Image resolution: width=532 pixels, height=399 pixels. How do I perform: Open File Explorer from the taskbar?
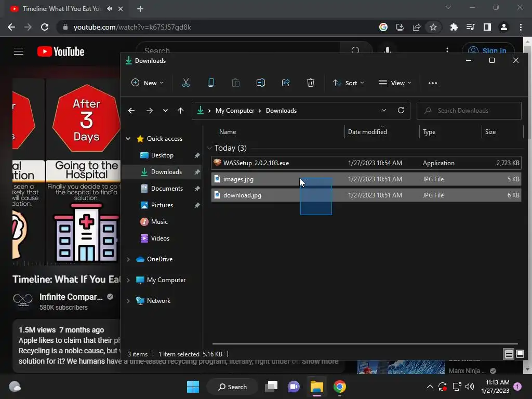click(316, 387)
